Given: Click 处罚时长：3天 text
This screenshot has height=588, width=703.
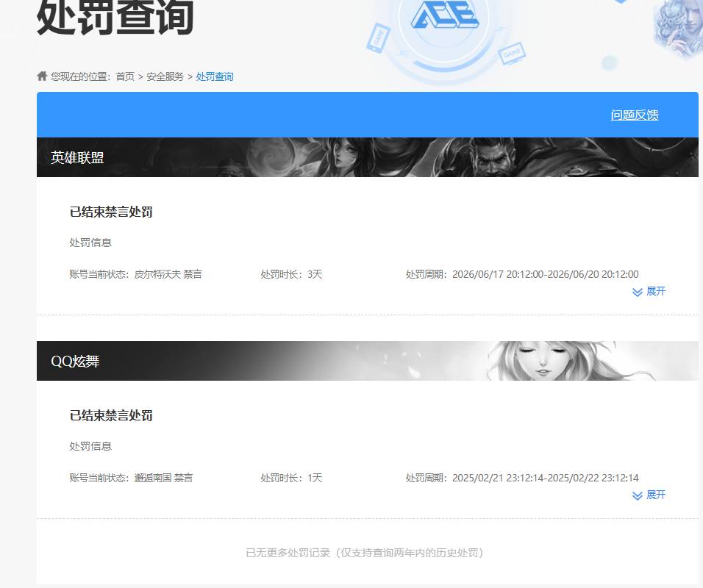Looking at the screenshot, I should [291, 274].
